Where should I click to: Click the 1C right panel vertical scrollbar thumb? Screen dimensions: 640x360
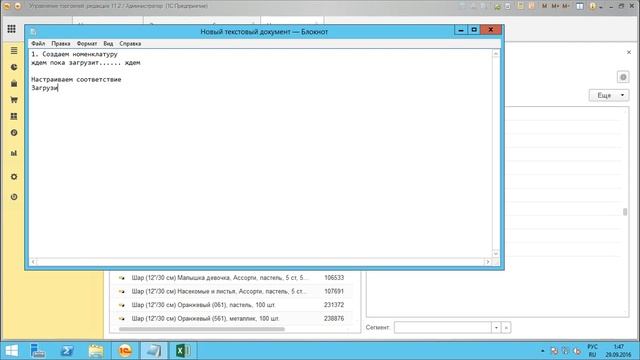[625, 212]
